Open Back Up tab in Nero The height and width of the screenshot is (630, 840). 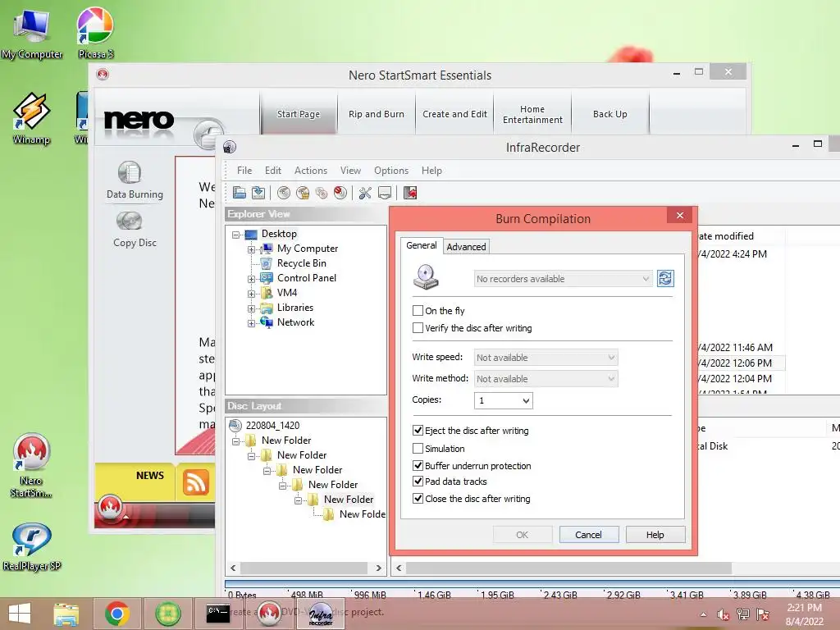[x=609, y=113]
